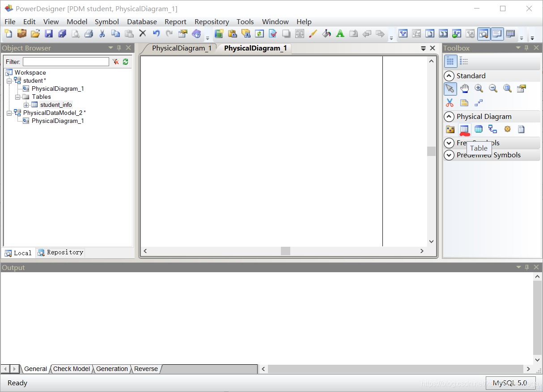This screenshot has height=392, width=543.
Task: Click the green refresh filter icon
Action: 126,62
